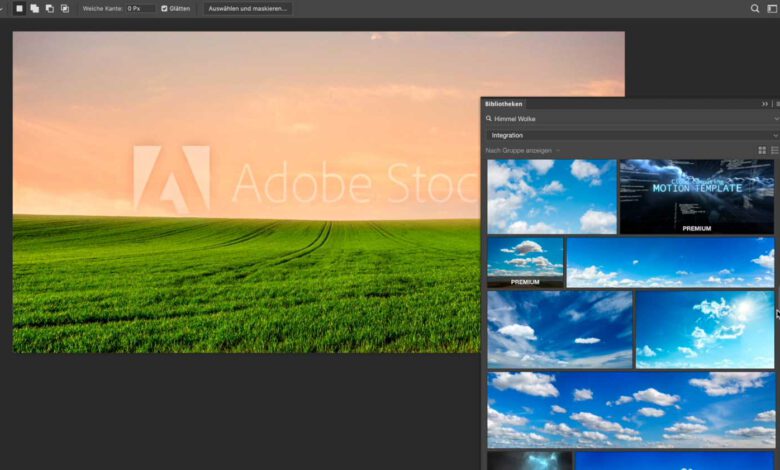The image size is (780, 470).
Task: Switch library to grid view
Action: pyautogui.click(x=762, y=151)
